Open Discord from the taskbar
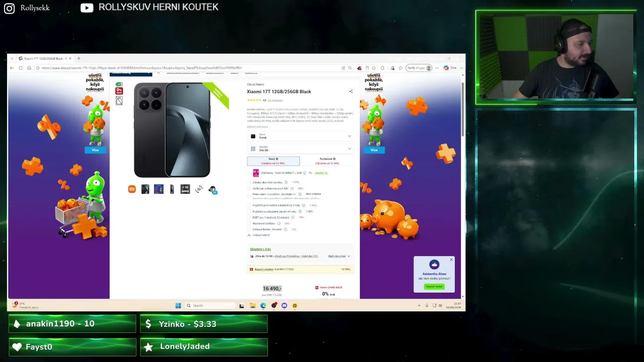 pos(284,306)
